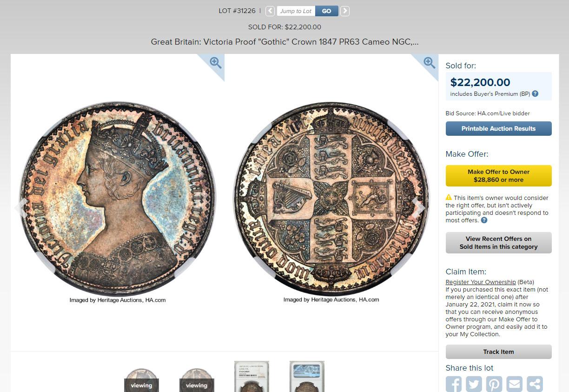Make Offer to Owner $28,860 or more
The width and height of the screenshot is (569, 392).
[498, 176]
